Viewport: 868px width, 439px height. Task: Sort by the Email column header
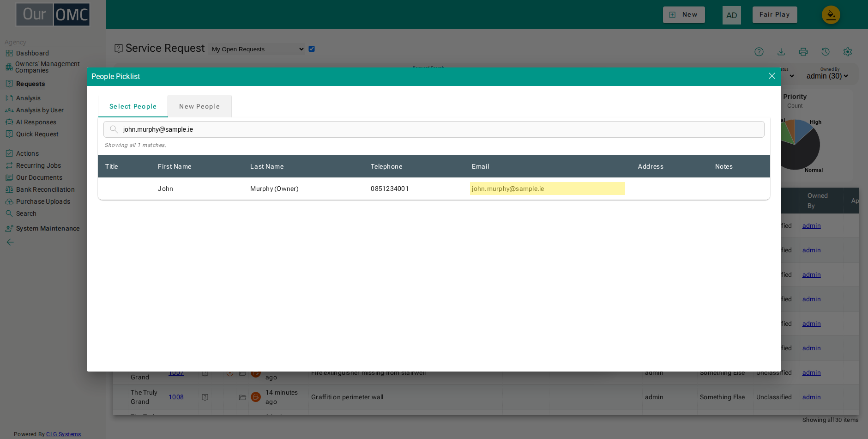coord(481,166)
